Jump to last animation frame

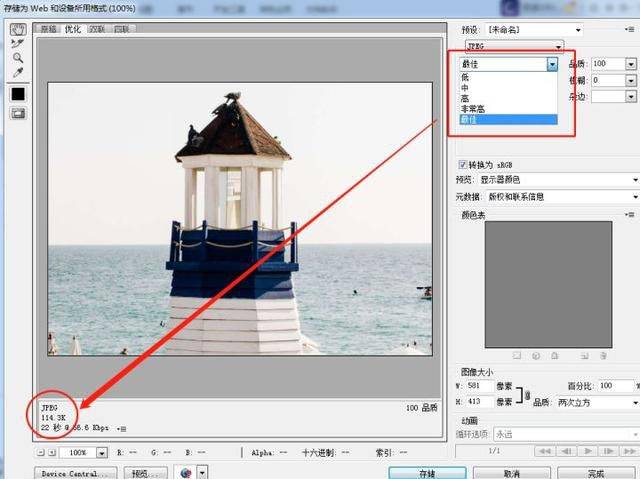pyautogui.click(x=629, y=451)
